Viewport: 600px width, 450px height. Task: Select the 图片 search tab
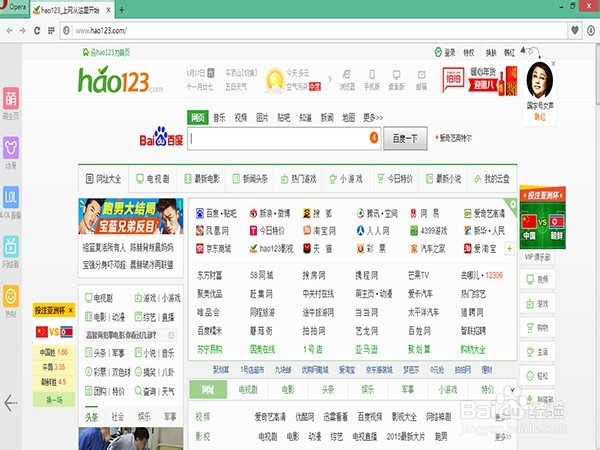(x=262, y=117)
